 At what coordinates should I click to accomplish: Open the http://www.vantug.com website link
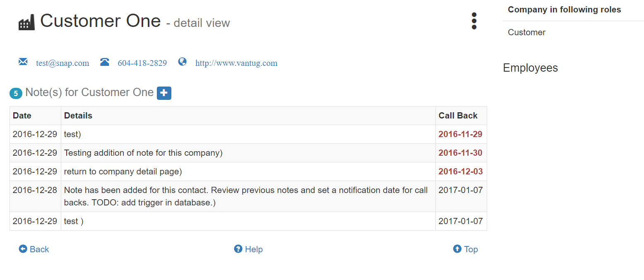(236, 63)
